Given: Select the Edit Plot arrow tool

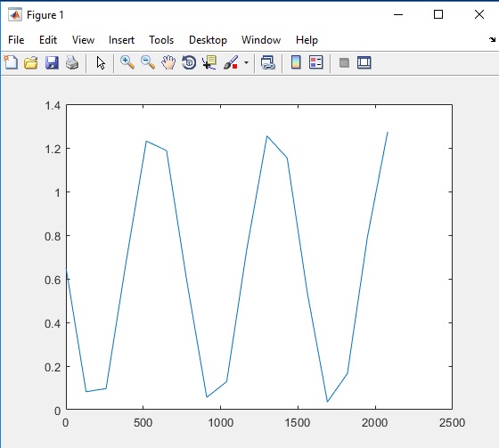Looking at the screenshot, I should (101, 62).
